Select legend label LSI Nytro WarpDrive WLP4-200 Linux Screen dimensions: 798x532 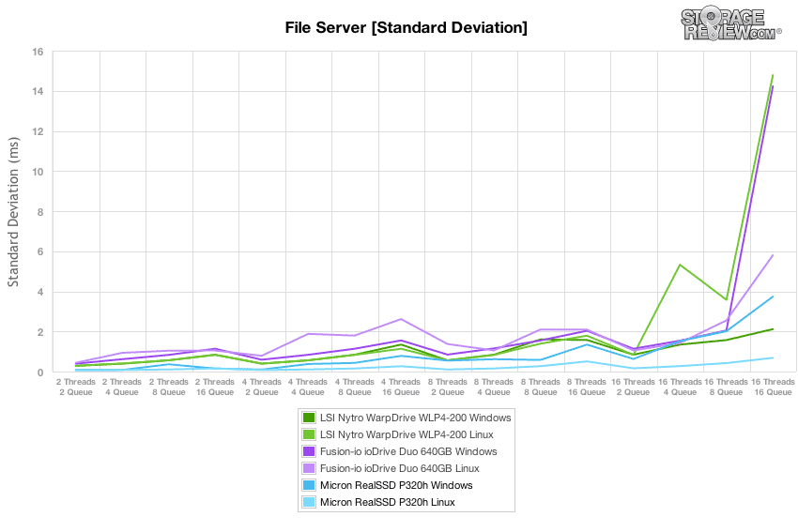(407, 434)
